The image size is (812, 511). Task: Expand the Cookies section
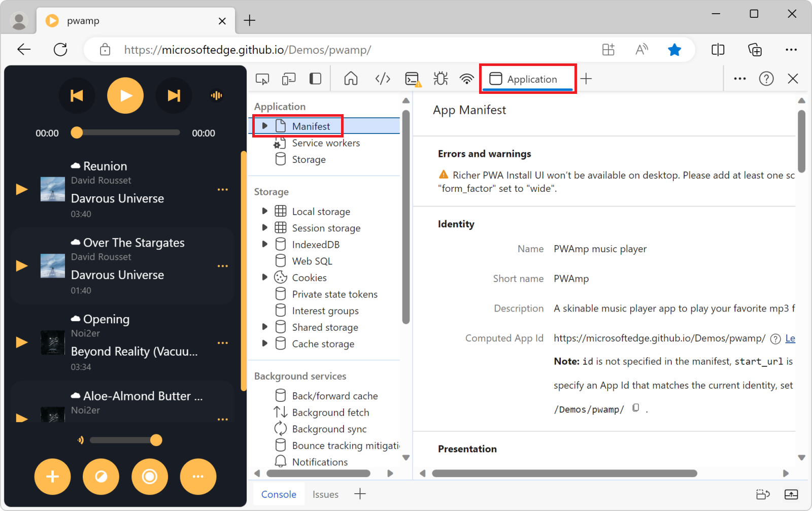(264, 277)
